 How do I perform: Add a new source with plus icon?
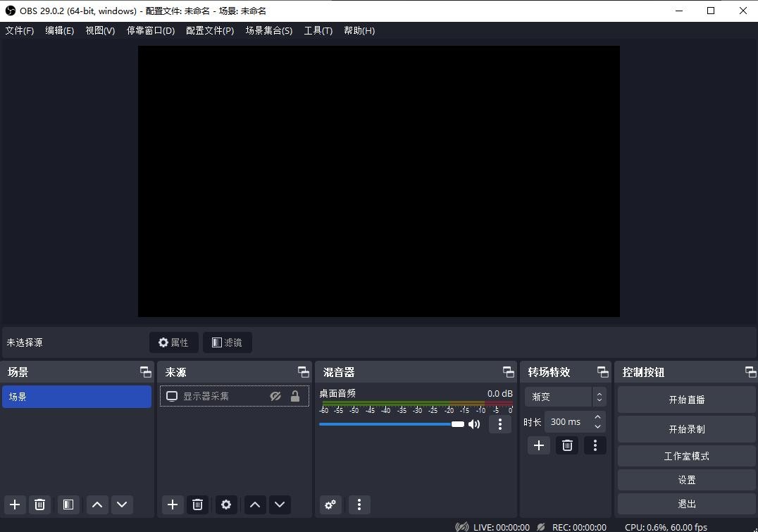click(173, 505)
